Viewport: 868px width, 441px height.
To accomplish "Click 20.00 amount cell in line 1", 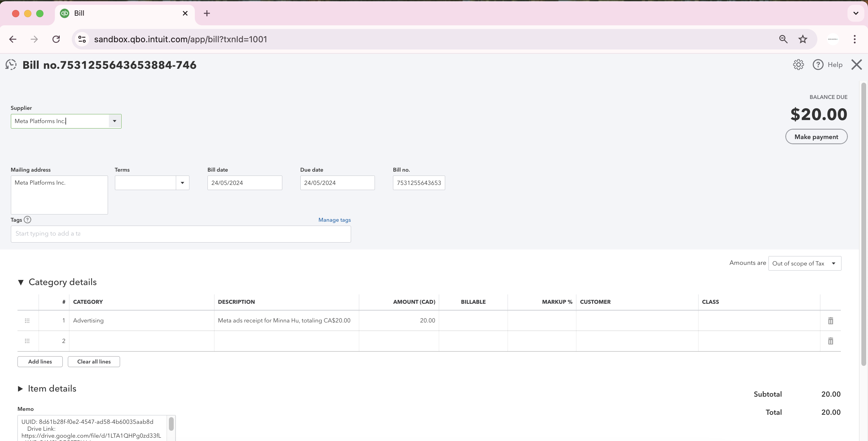I will coord(399,321).
